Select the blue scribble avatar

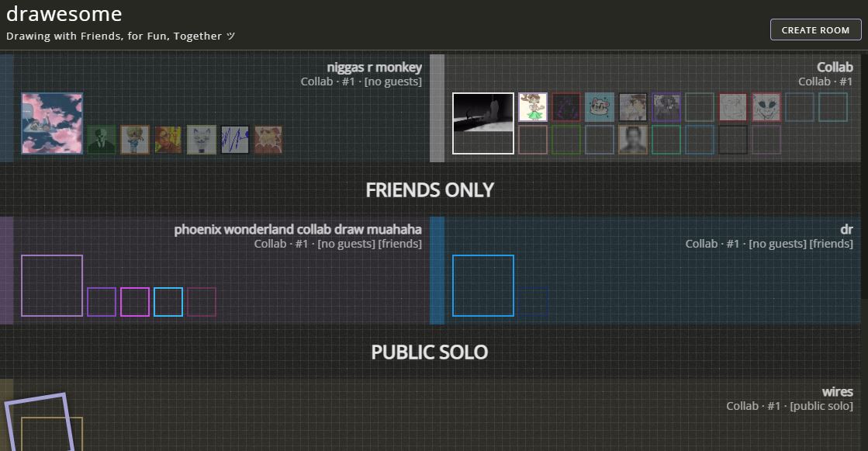235,139
